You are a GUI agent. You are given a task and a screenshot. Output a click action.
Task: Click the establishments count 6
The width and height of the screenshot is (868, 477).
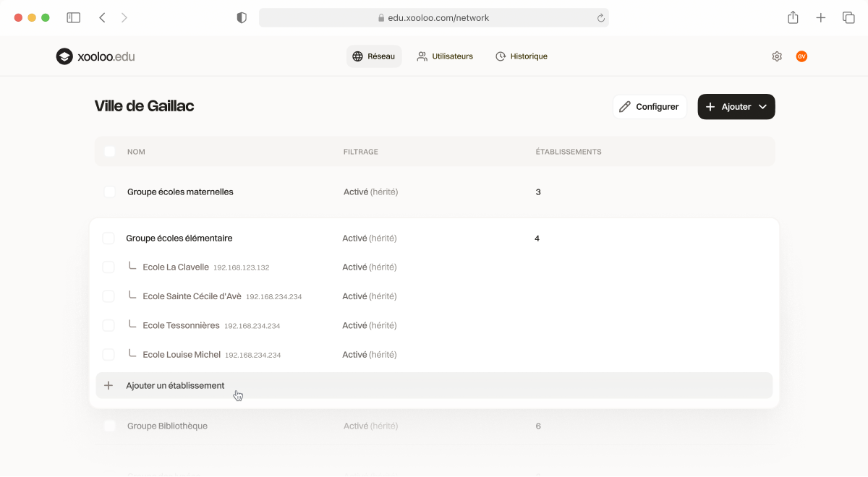(538, 426)
